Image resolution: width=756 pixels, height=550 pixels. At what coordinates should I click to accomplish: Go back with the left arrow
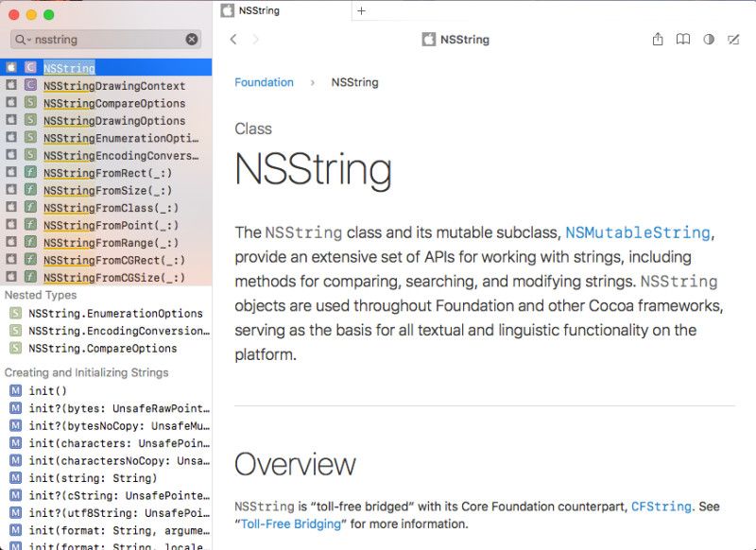point(233,40)
